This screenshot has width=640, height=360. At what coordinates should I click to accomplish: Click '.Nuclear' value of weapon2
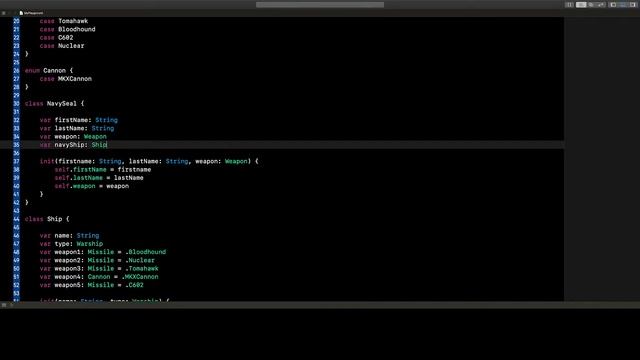[x=140, y=260]
